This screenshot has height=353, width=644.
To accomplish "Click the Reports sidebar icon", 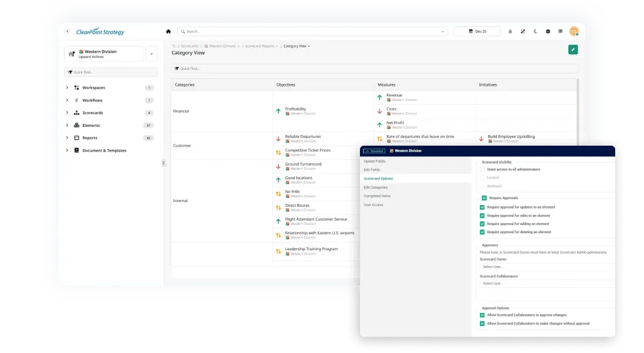I will (x=76, y=138).
